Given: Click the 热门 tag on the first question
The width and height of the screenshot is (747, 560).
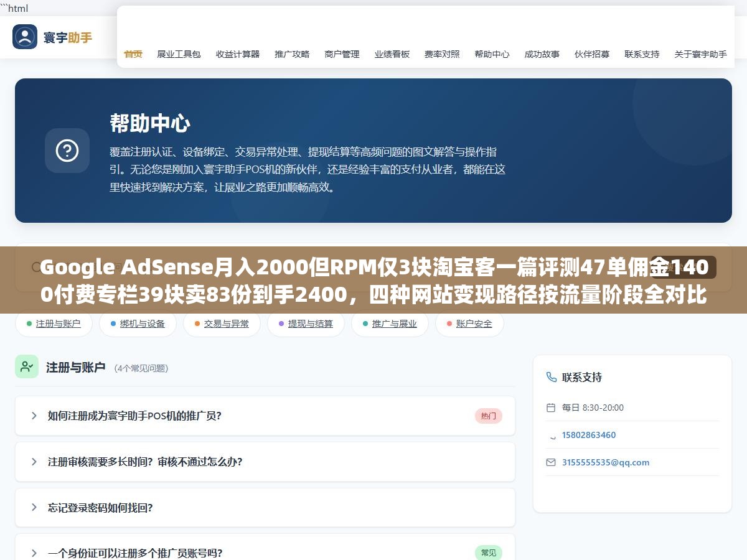Looking at the screenshot, I should 489,416.
